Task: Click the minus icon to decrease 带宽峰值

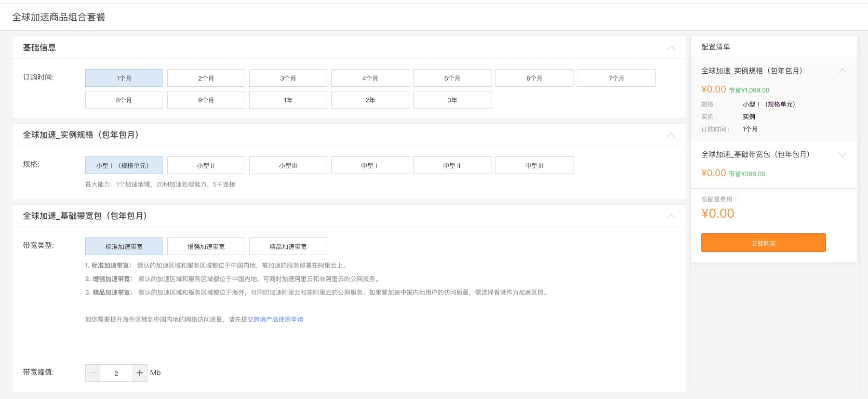Action: tap(93, 373)
